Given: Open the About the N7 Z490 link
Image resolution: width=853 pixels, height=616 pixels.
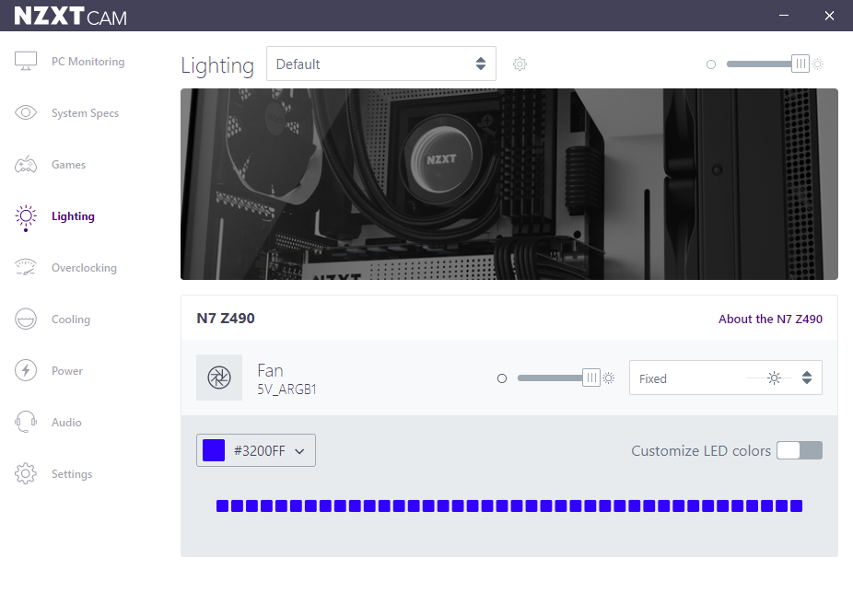Looking at the screenshot, I should (x=770, y=320).
